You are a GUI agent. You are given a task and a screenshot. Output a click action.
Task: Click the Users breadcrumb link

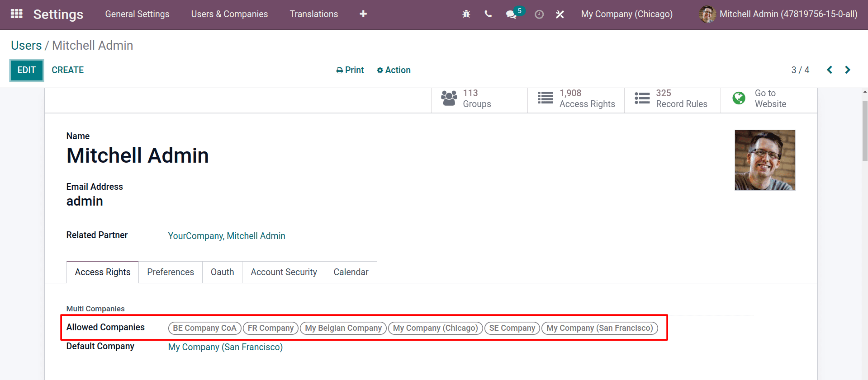26,45
